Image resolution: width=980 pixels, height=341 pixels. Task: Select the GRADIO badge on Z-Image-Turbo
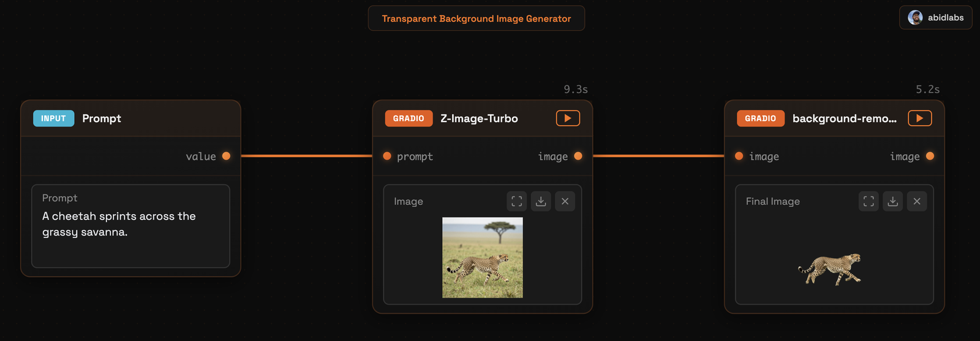(x=409, y=118)
